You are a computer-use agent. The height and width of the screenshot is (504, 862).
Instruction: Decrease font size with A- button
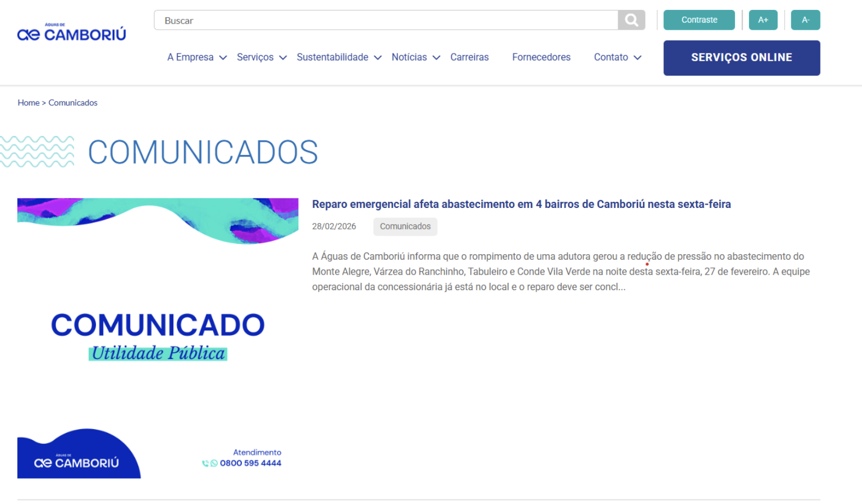[x=805, y=20]
